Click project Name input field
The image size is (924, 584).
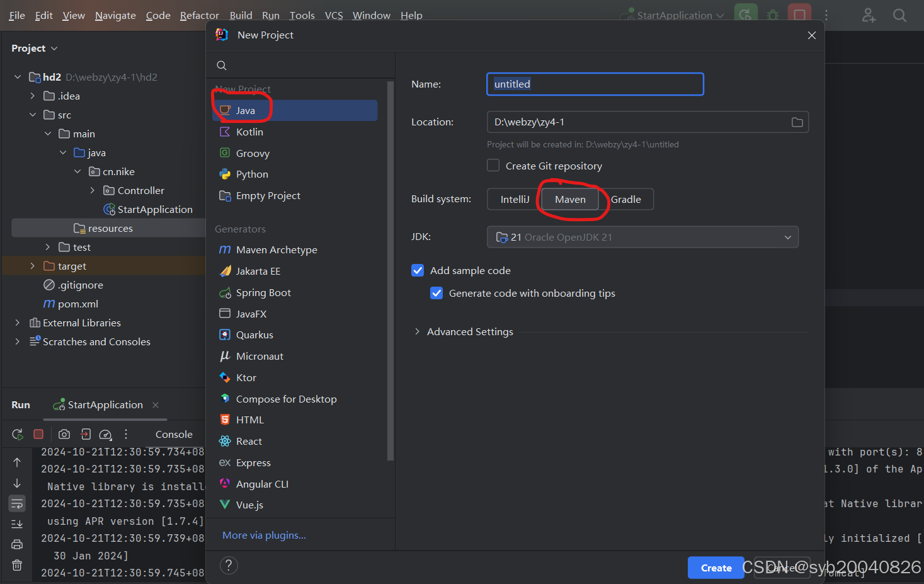[x=595, y=84]
